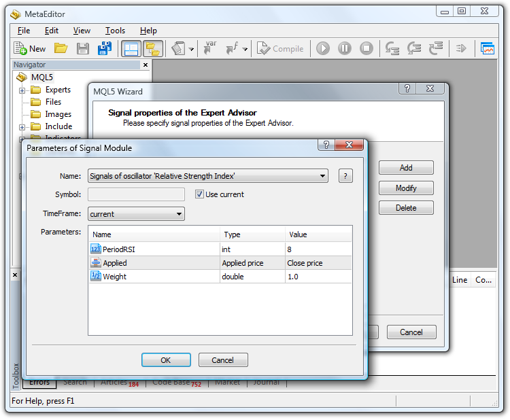510x420 pixels.
Task: Open a file with the folder icon
Action: 61,48
